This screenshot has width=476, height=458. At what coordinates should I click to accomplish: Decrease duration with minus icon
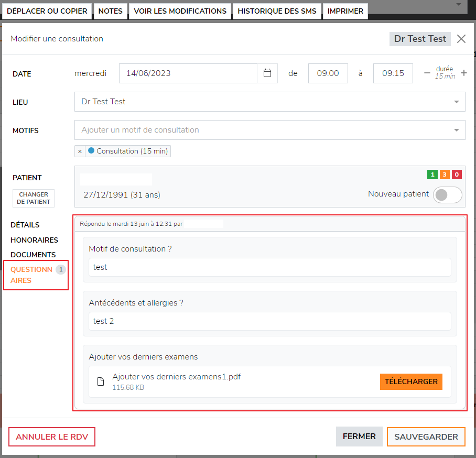point(427,73)
